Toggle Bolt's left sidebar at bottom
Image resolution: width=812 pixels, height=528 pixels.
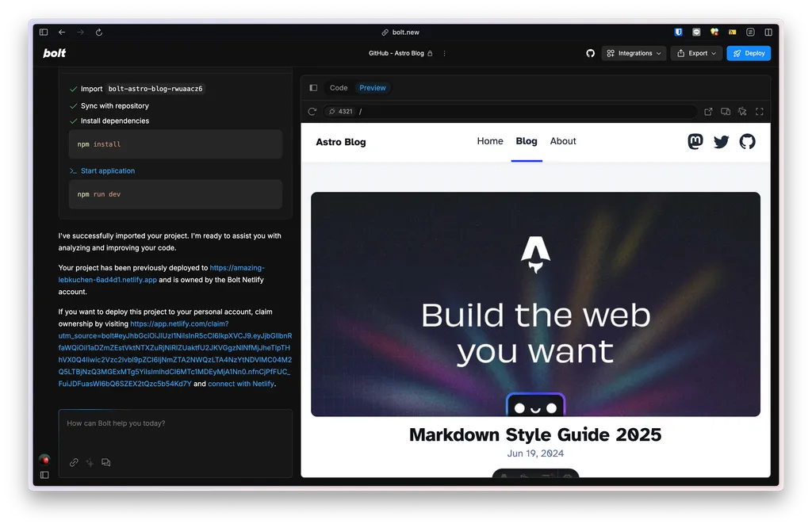(44, 475)
